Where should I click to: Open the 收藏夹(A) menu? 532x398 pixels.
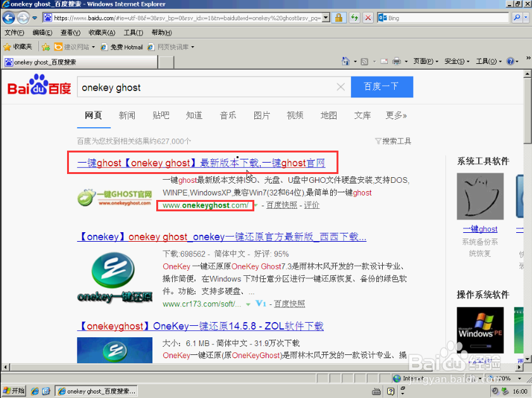[x=102, y=32]
